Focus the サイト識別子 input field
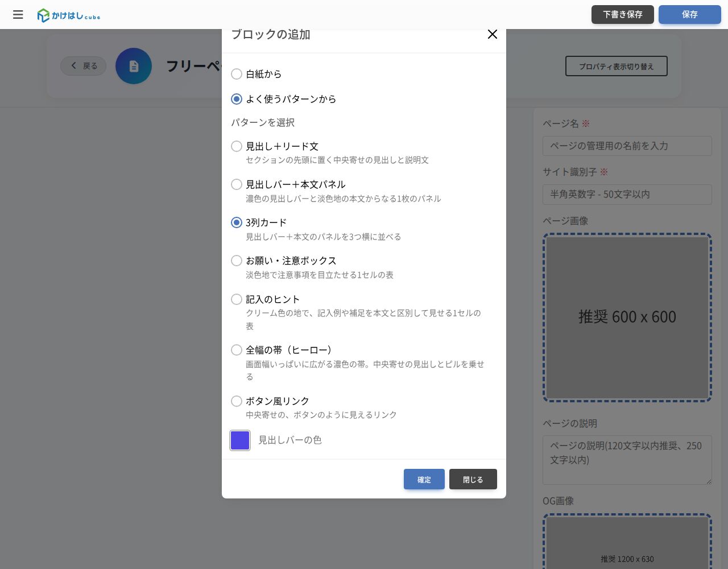The height and width of the screenshot is (569, 728). point(627,195)
